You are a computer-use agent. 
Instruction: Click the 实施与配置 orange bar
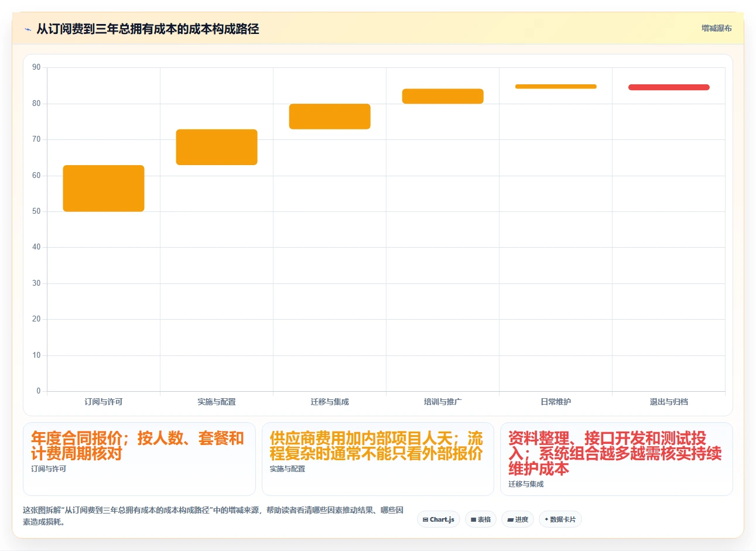(x=217, y=147)
